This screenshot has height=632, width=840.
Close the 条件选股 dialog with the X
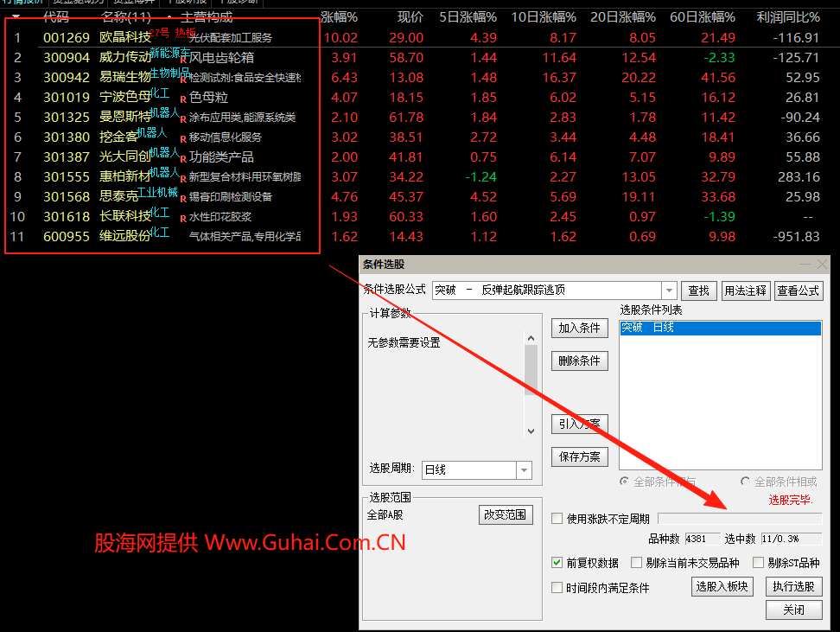click(823, 265)
